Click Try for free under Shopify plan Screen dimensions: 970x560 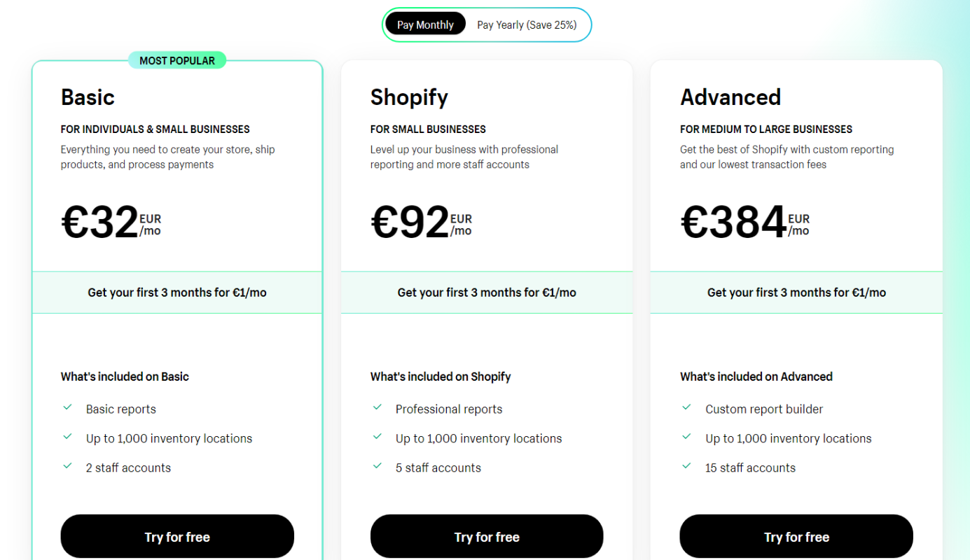click(487, 537)
